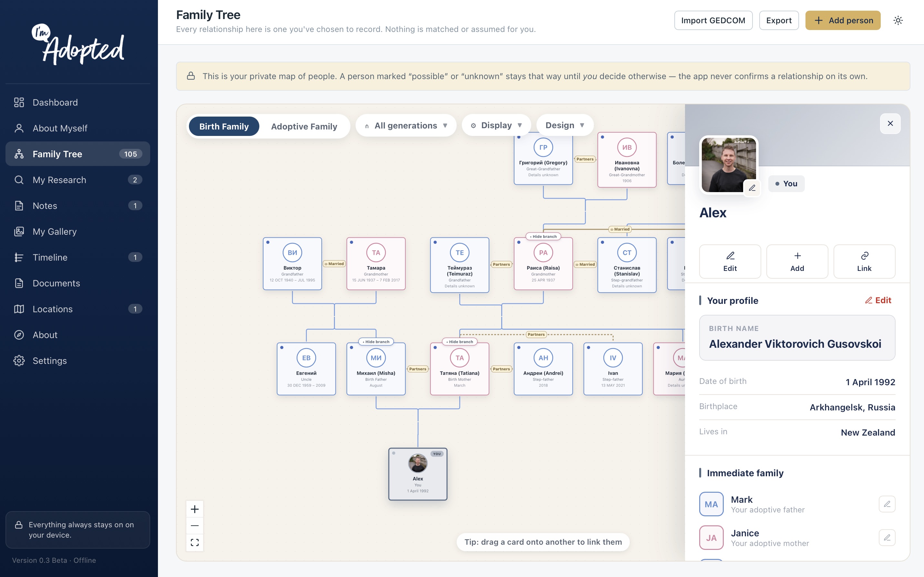Click the fit-to-screen icon
Viewport: 924px width, 577px height.
tap(195, 542)
